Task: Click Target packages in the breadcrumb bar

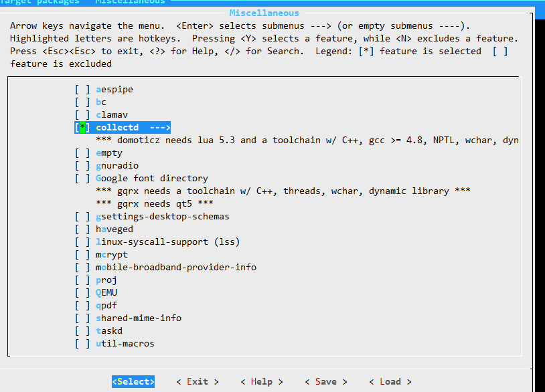Action: coord(40,2)
